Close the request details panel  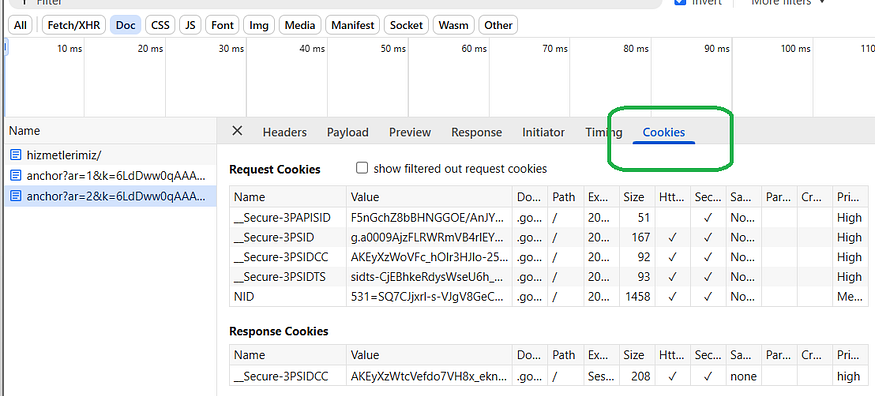coord(237,131)
